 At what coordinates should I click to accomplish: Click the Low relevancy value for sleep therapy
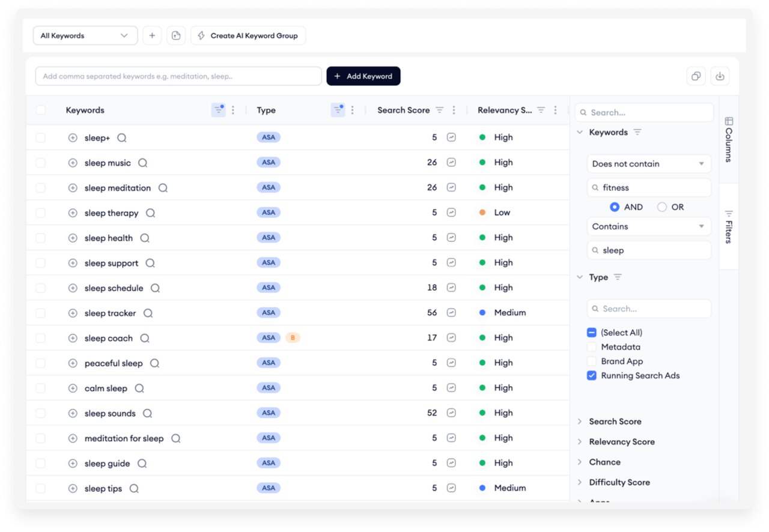coord(502,213)
